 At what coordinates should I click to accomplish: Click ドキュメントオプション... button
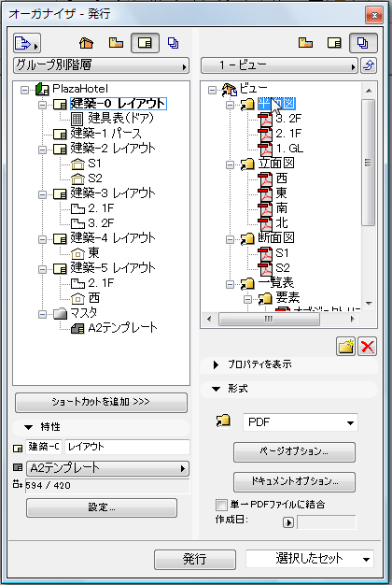click(x=294, y=481)
